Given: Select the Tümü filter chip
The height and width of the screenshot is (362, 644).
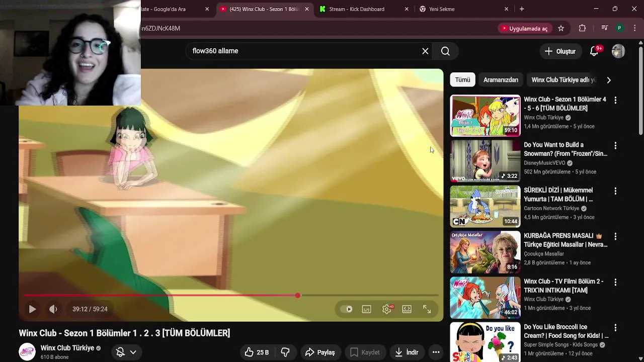Looking at the screenshot, I should [462, 80].
